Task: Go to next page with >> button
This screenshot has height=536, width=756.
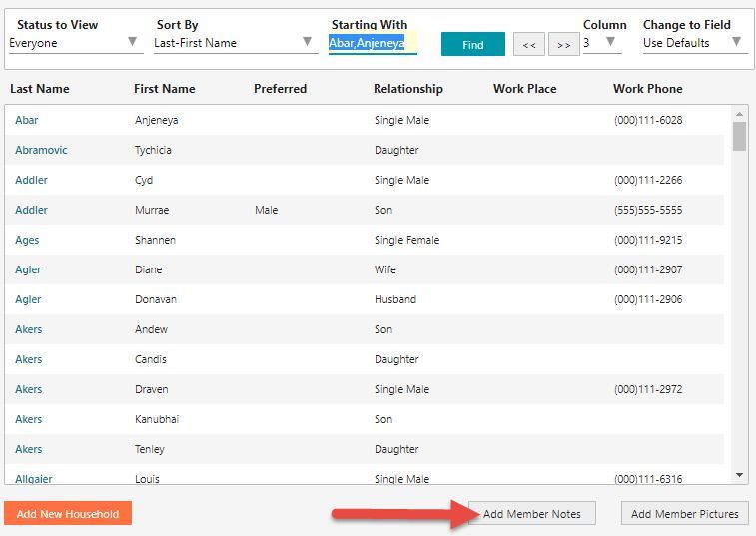Action: [563, 45]
